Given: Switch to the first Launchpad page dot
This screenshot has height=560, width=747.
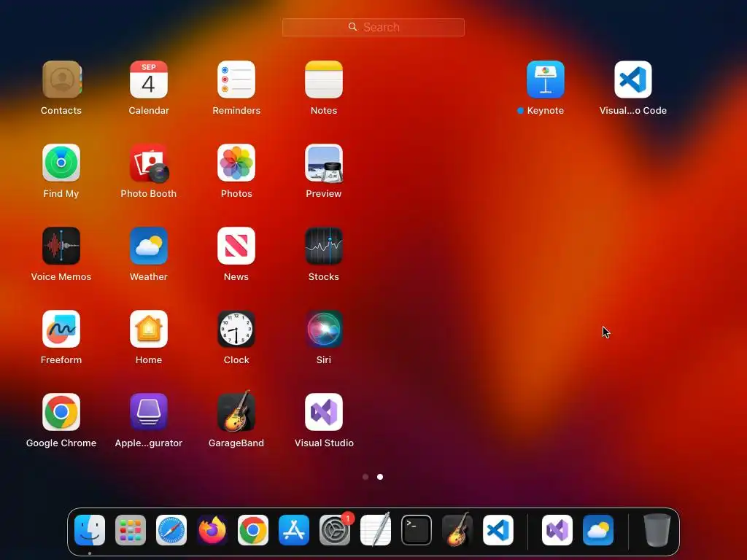Looking at the screenshot, I should (365, 477).
